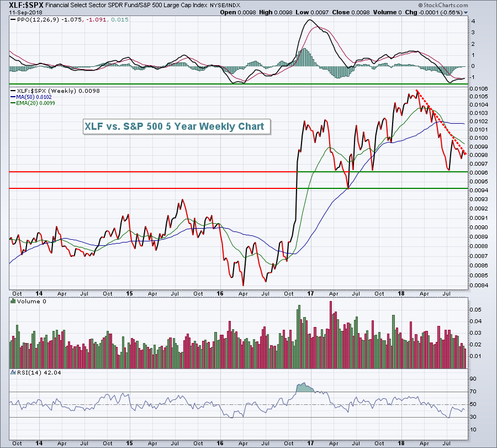Click the XLF vs. S&P 500 annotation box
Screen dimensions: 497x448
177,127
